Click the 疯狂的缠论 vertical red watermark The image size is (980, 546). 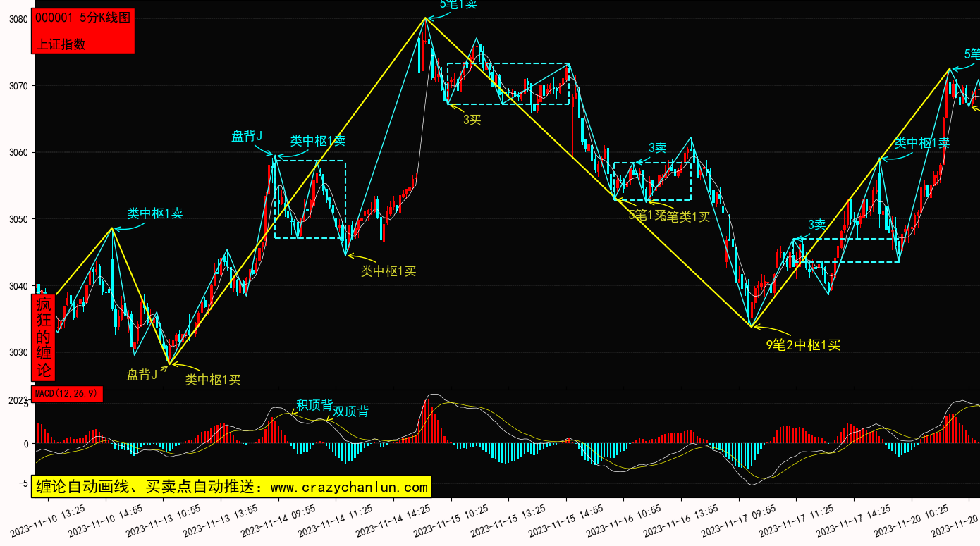pyautogui.click(x=44, y=337)
